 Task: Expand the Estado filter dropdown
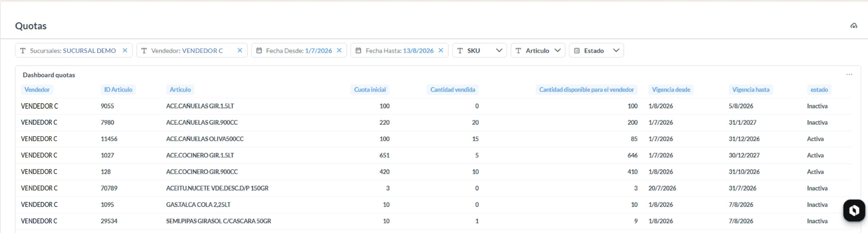616,50
